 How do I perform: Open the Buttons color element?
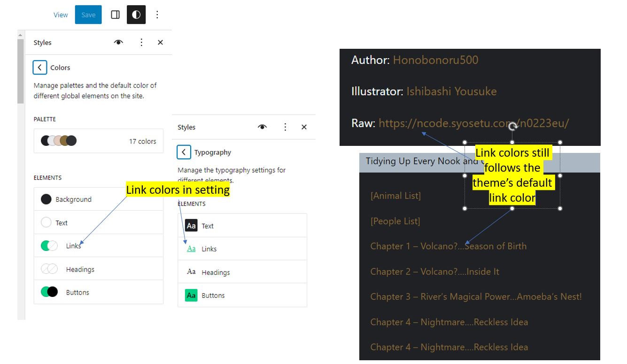point(99,292)
